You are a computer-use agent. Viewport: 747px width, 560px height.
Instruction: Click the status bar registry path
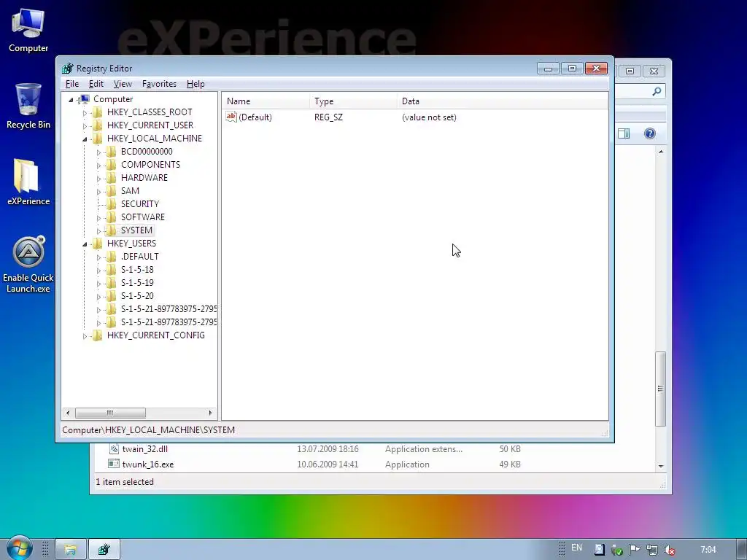148,430
